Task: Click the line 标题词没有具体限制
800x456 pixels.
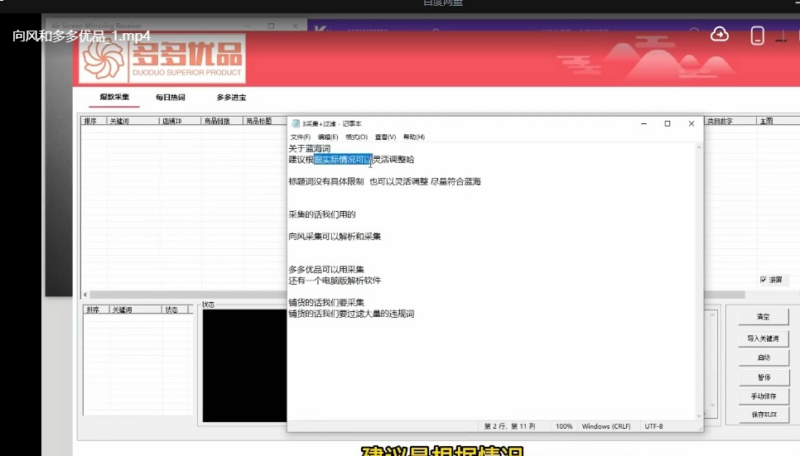Action: tap(326, 182)
